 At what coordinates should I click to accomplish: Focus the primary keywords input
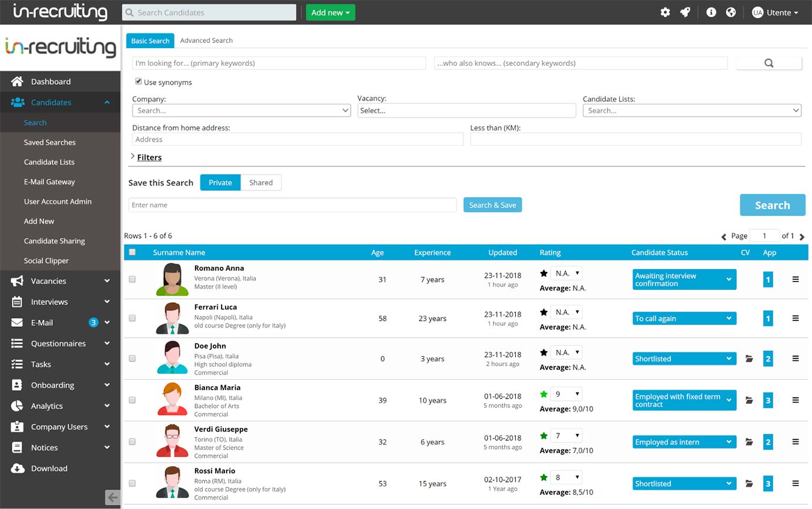[279, 63]
